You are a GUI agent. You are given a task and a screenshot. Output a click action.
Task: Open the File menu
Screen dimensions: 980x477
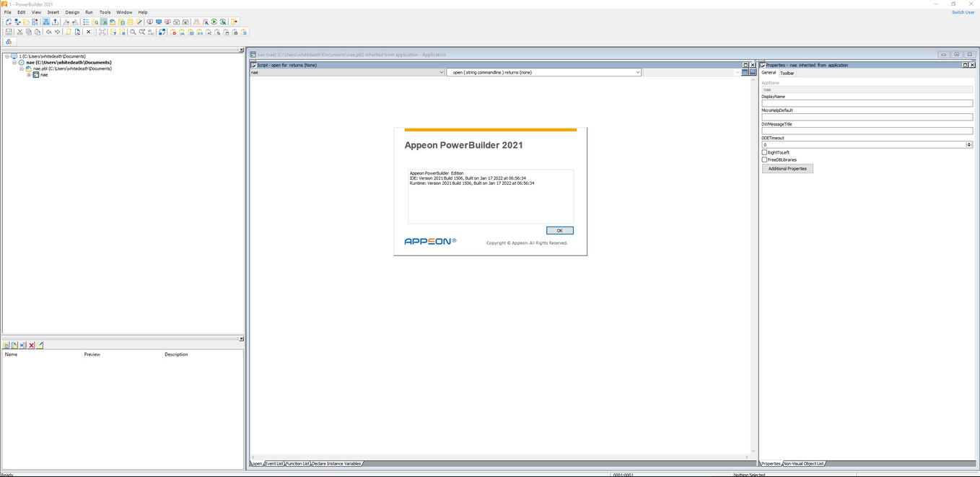pyautogui.click(x=8, y=12)
